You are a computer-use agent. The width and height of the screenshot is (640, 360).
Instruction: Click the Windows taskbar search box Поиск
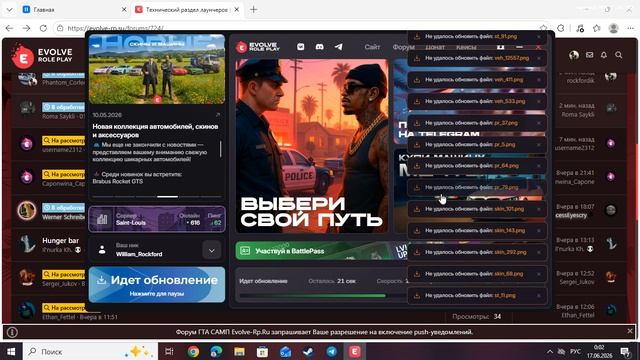(91, 351)
